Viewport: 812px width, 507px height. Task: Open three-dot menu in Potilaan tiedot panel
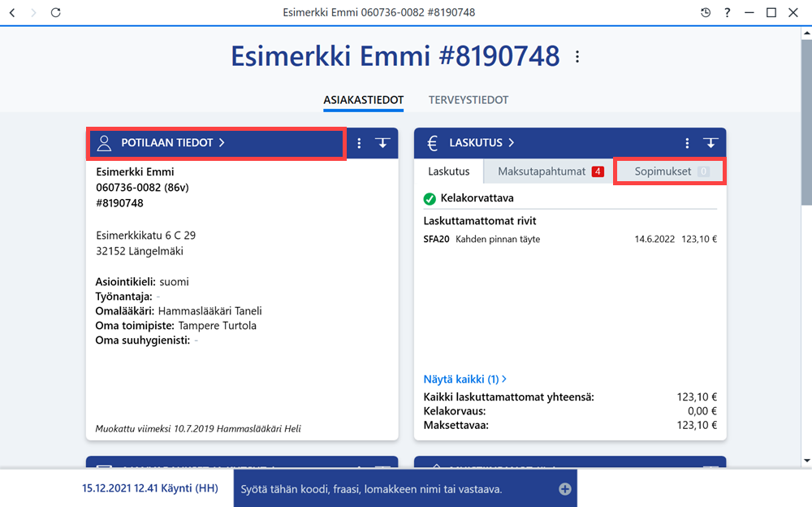point(359,143)
